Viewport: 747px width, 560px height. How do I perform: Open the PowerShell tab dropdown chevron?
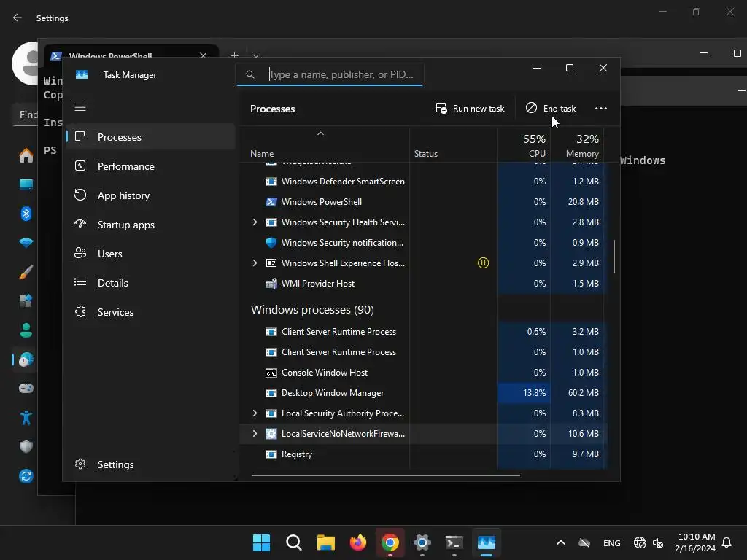tap(256, 55)
